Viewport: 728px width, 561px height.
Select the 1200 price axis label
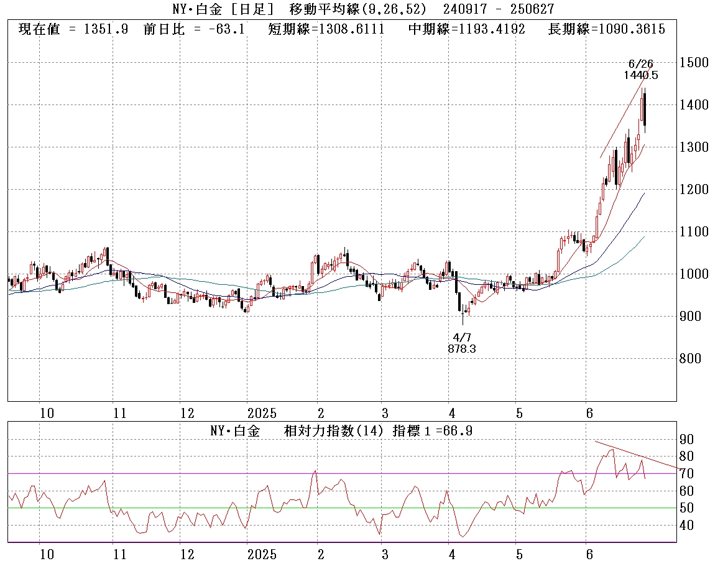click(x=694, y=190)
